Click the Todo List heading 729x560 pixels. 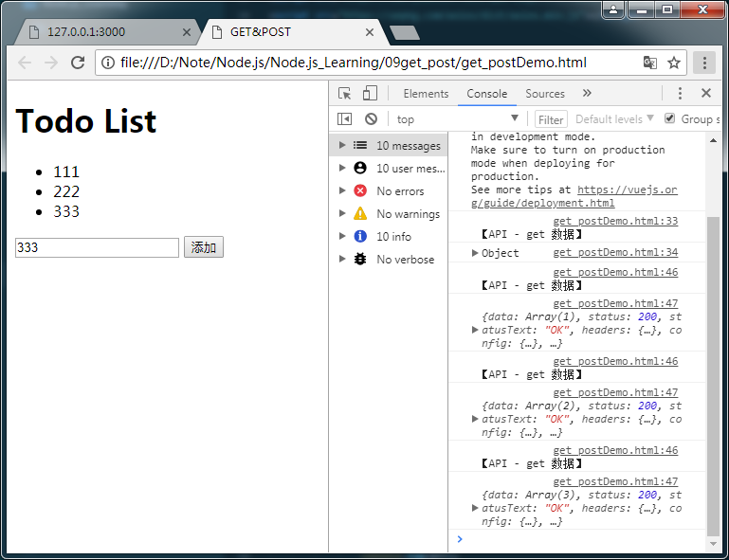[86, 121]
